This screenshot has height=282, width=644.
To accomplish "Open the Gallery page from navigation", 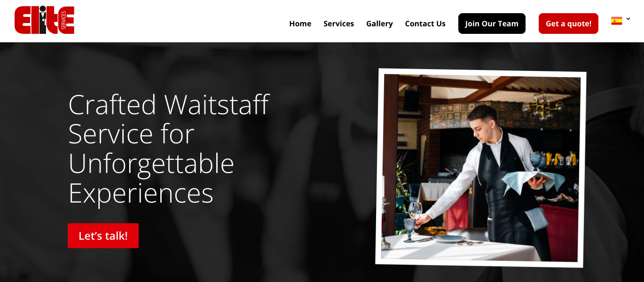I will (379, 23).
